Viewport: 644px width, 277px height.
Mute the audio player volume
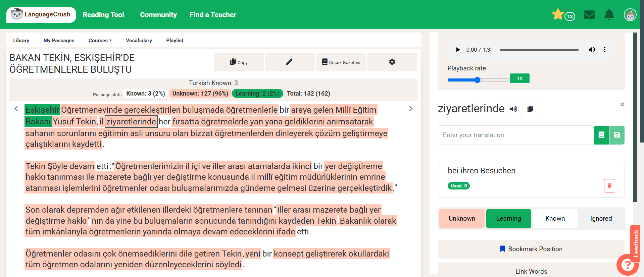pyautogui.click(x=592, y=50)
